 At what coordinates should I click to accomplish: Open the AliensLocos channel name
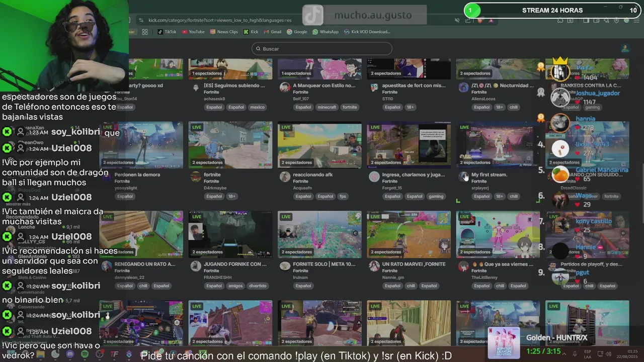pos(482,99)
